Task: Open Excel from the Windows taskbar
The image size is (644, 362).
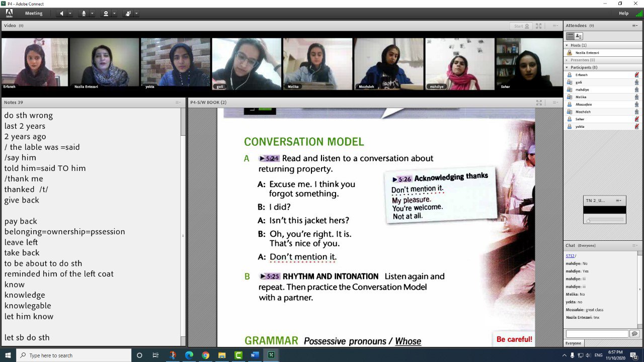Action: [271, 355]
